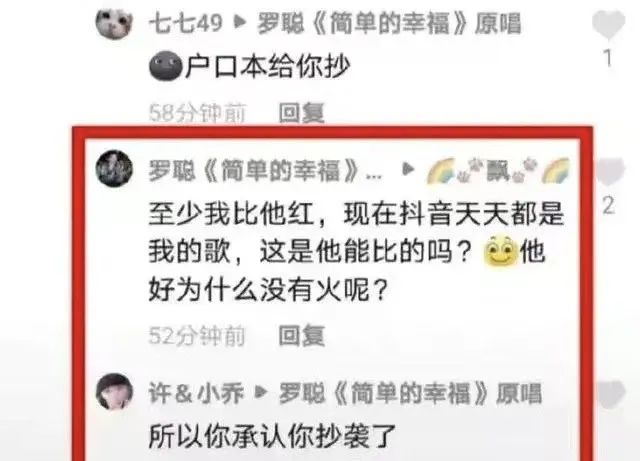The width and height of the screenshot is (640, 461).
Task: Reply to the 58分钟前 comment
Action: pos(301,113)
